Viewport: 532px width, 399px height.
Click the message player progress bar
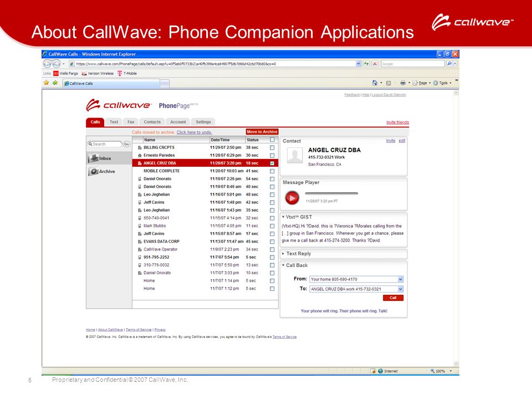[331, 193]
